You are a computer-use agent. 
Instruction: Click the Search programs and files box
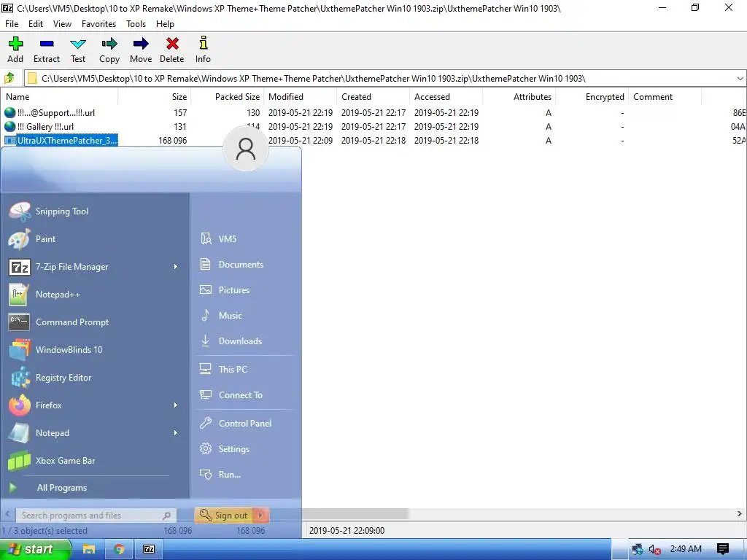click(96, 516)
